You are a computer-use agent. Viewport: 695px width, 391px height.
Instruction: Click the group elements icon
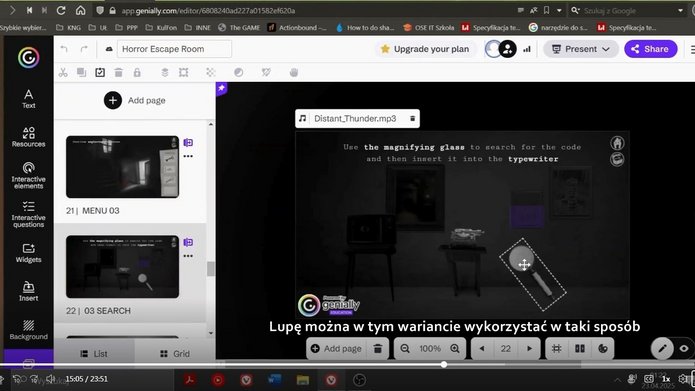coord(184,72)
